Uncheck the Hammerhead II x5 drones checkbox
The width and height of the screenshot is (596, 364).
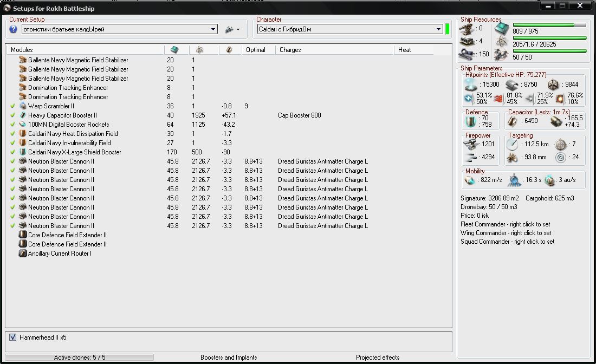(12, 337)
